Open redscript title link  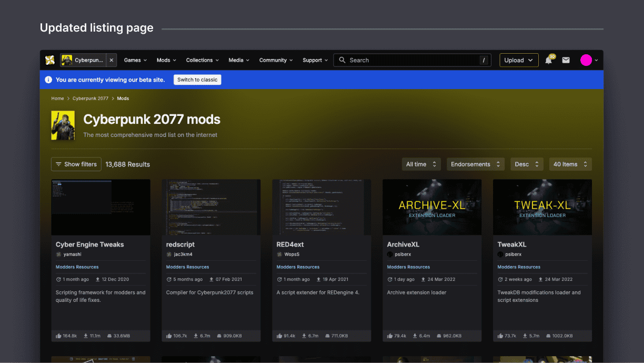181,244
